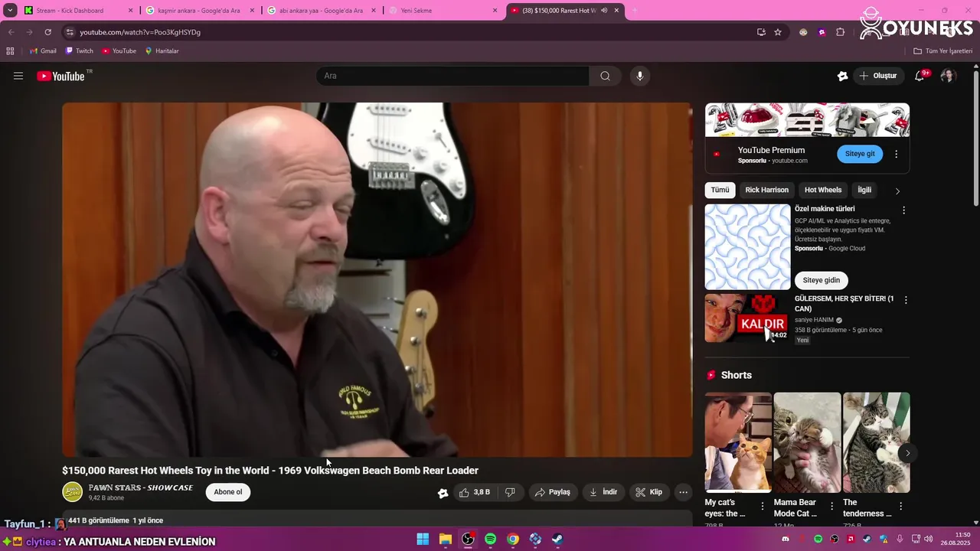Image resolution: width=980 pixels, height=551 pixels.
Task: Click the YouTube search Ara field
Action: [x=452, y=76]
